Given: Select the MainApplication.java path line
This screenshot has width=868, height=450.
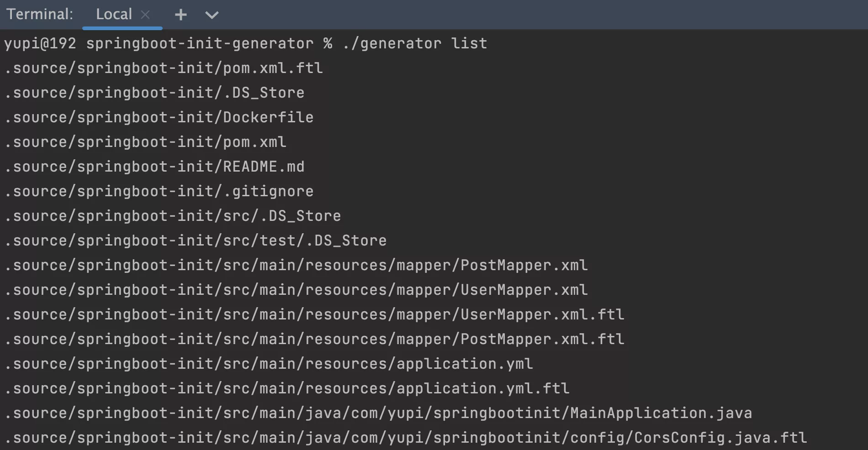Looking at the screenshot, I should click(x=378, y=413).
